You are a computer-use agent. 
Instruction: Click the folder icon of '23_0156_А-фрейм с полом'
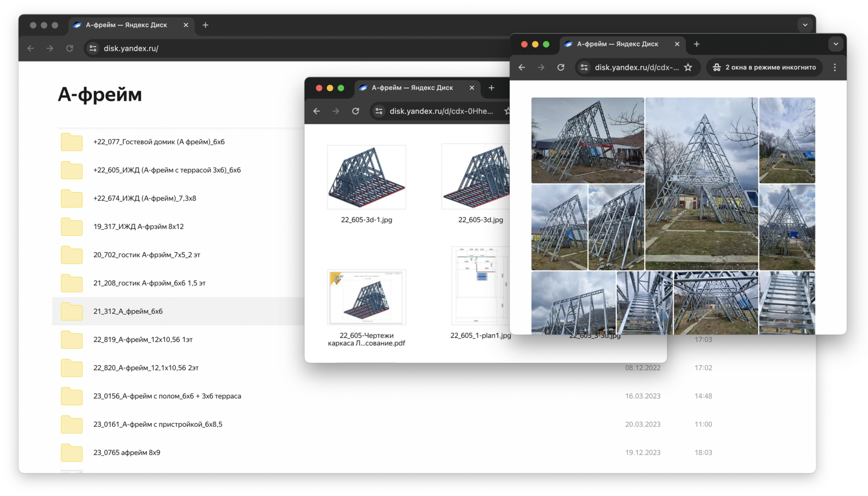71,396
